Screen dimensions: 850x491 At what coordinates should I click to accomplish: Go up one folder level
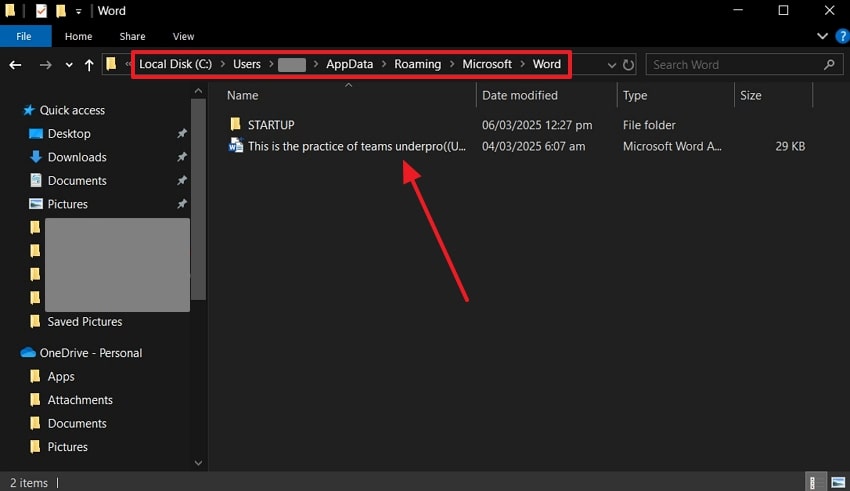pyautogui.click(x=89, y=65)
